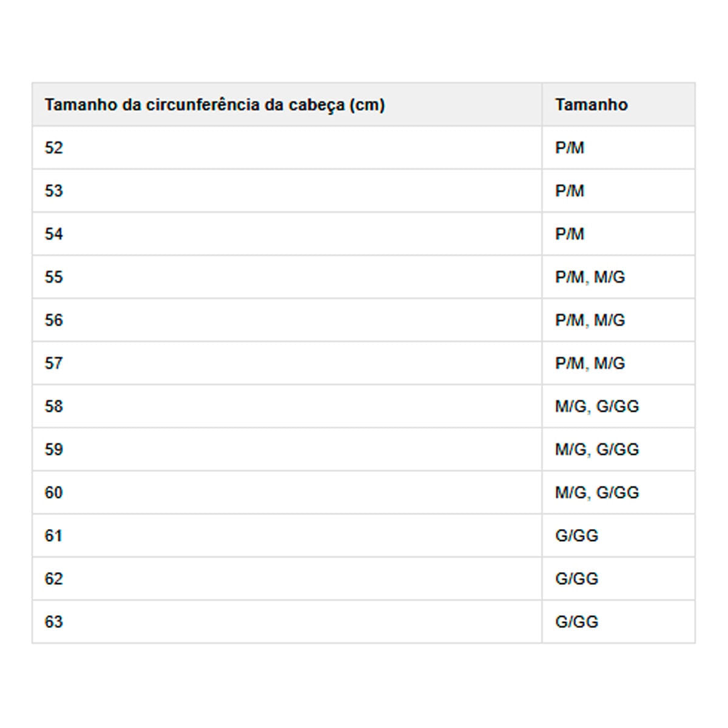Click the number 59 in the table
Image resolution: width=728 pixels, height=728 pixels.
pyautogui.click(x=54, y=450)
